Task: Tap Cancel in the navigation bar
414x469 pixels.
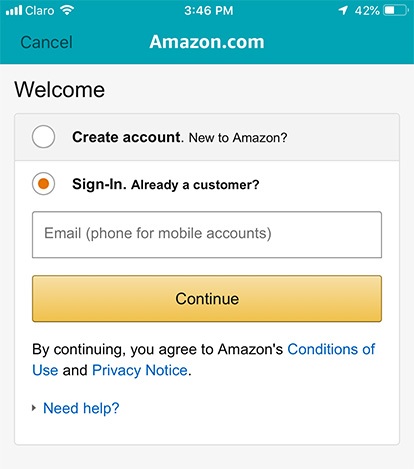Action: tap(46, 42)
